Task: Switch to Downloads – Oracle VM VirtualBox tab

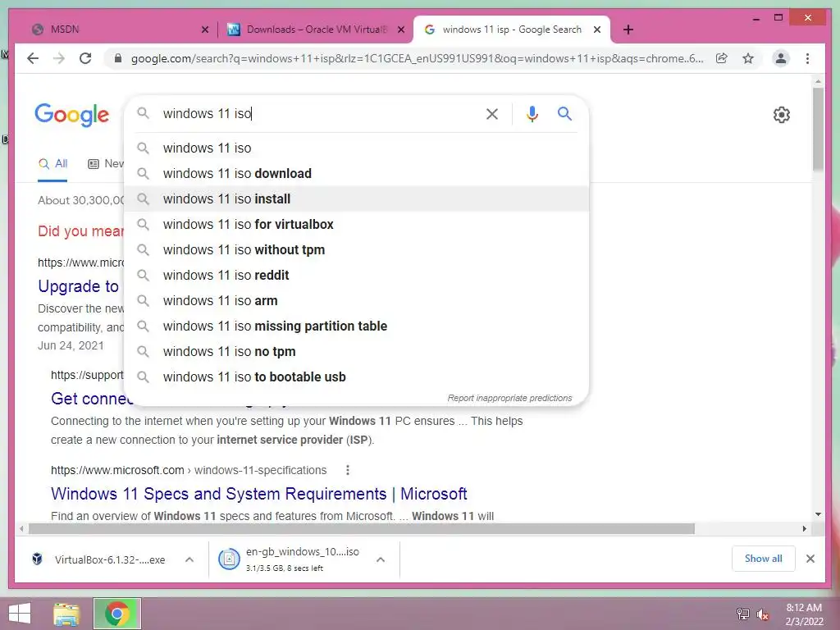Action: point(316,30)
